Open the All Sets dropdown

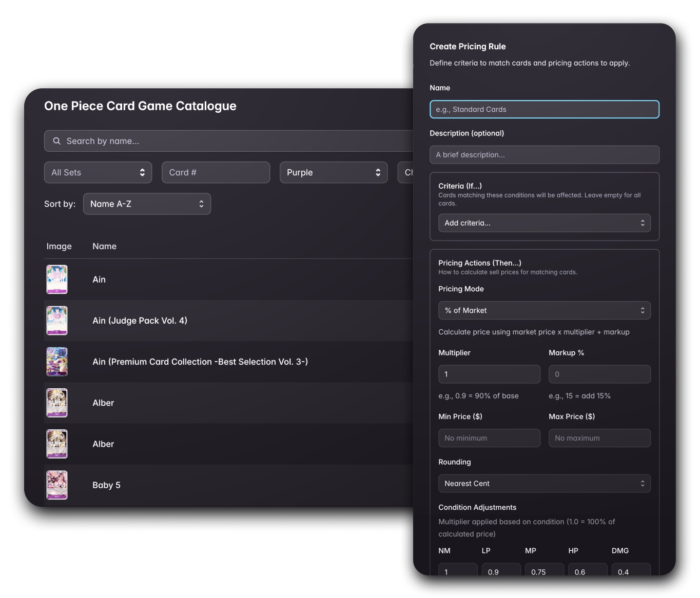[x=98, y=172]
